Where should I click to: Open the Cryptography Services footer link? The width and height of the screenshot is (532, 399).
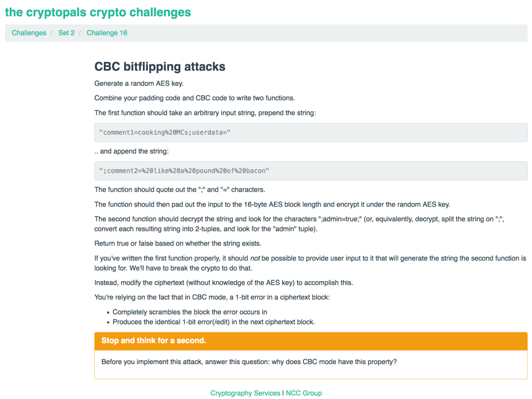pyautogui.click(x=245, y=393)
